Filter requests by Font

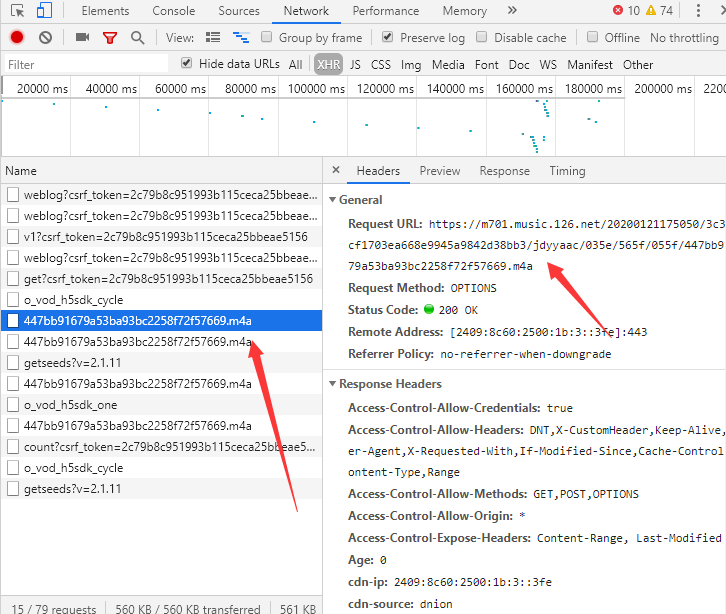point(486,64)
